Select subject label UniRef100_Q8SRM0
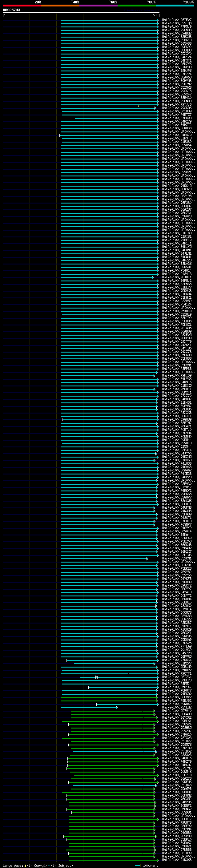This screenshot has width=197, height=868. pyautogui.click(x=177, y=836)
